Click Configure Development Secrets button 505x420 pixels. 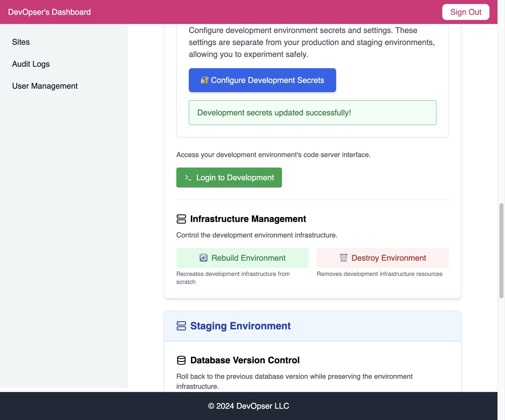point(262,80)
